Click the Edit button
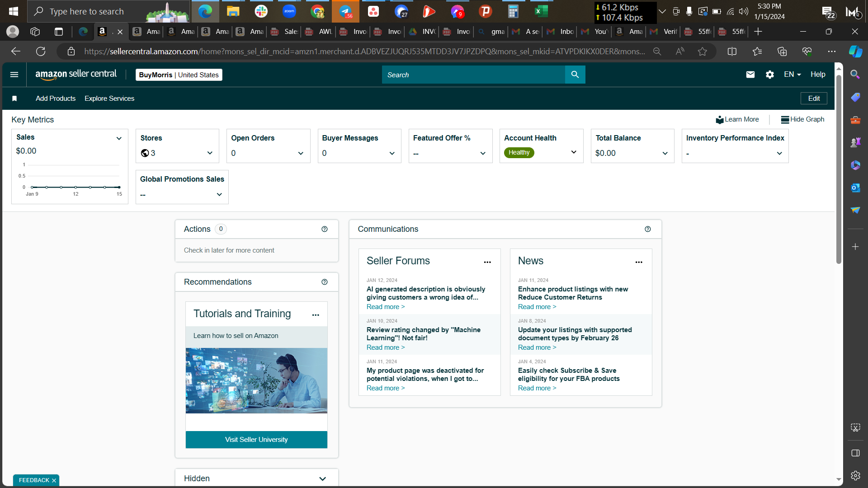The width and height of the screenshot is (868, 488). [x=814, y=99]
